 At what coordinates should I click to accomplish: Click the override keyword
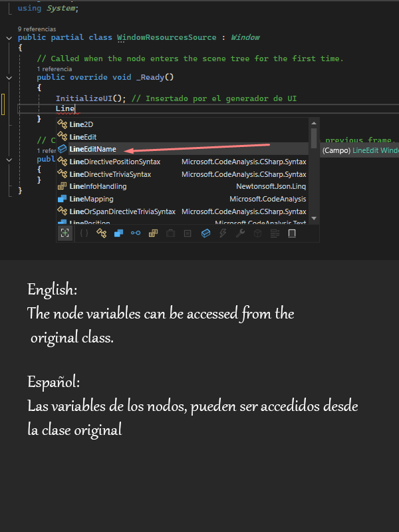tap(88, 77)
